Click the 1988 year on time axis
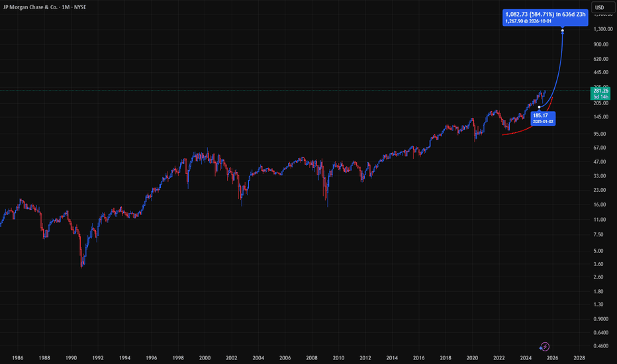Viewport: 617px width, 364px height. click(x=44, y=358)
